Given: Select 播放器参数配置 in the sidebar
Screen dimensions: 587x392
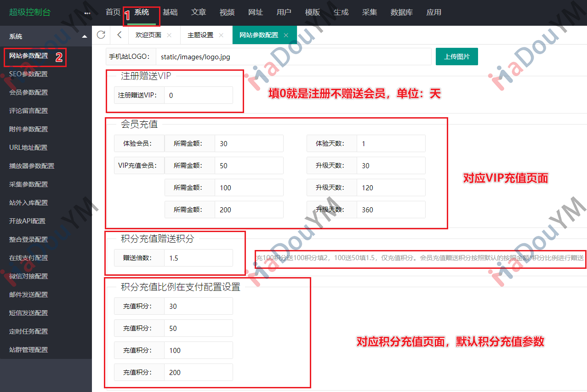Looking at the screenshot, I should [32, 166].
